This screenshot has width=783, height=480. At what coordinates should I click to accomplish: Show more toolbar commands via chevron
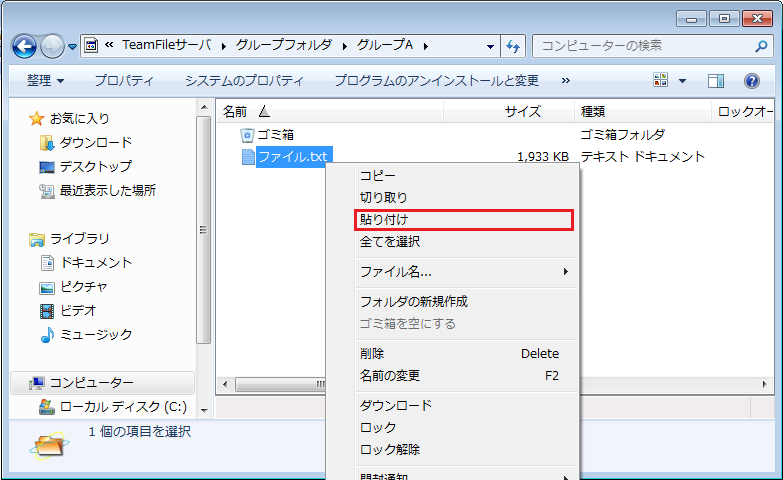566,80
